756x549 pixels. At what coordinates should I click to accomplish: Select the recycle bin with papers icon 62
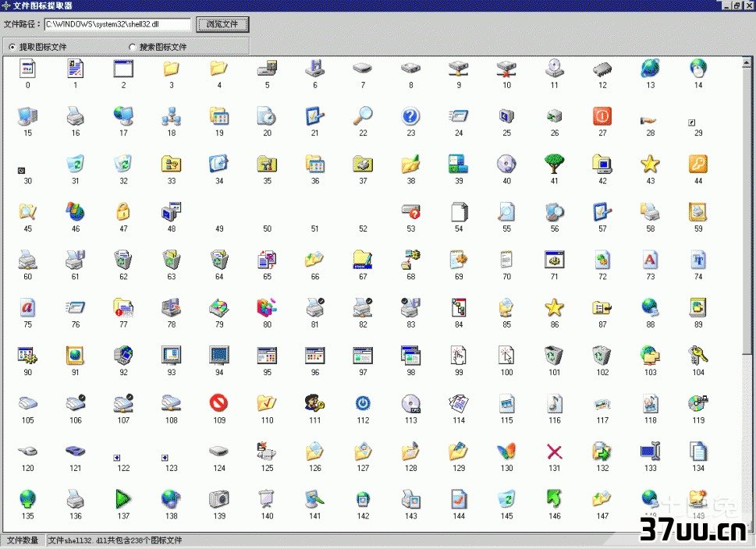pos(123,260)
